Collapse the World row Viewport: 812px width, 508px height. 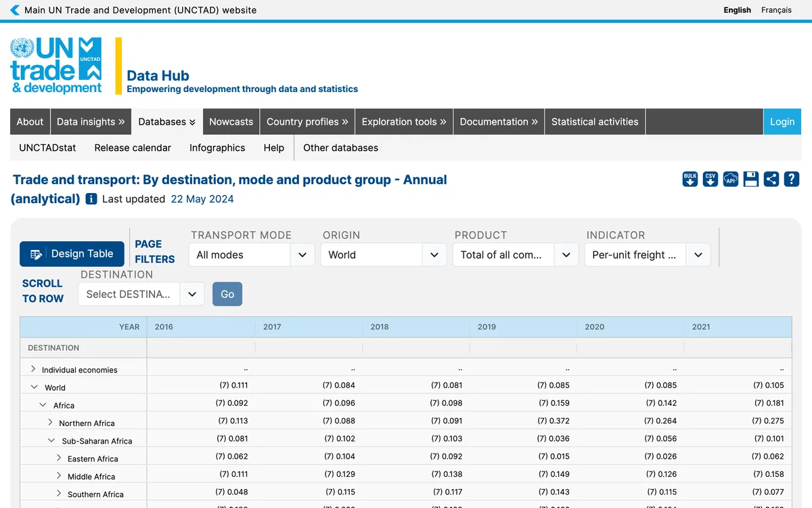point(34,387)
